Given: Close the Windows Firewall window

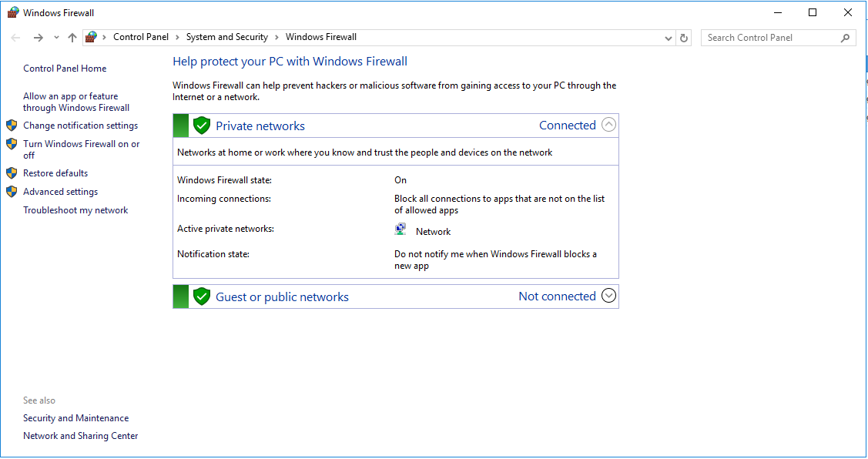Looking at the screenshot, I should click(847, 12).
